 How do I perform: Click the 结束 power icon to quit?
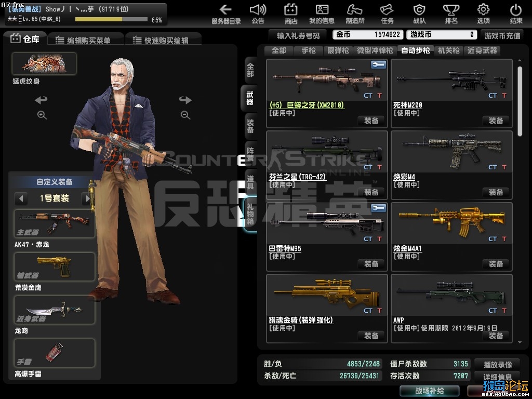pos(516,9)
